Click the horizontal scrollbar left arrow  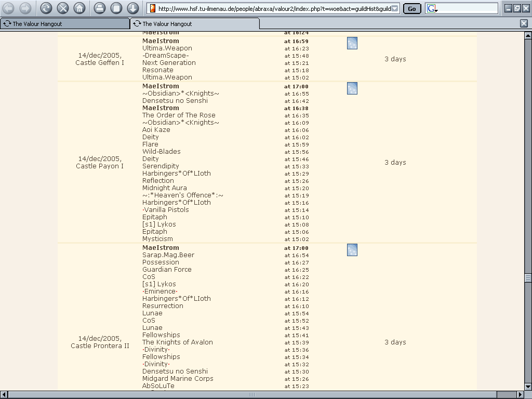click(x=4, y=395)
